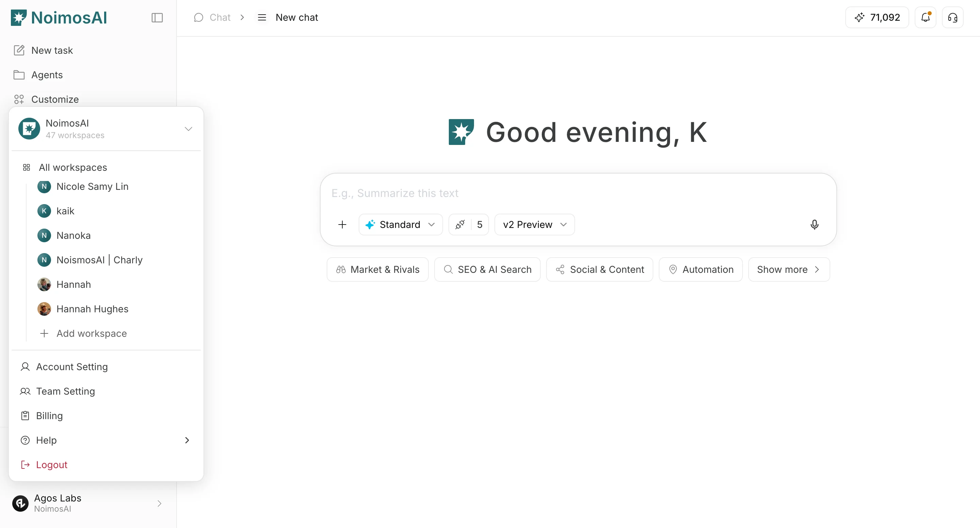This screenshot has height=528, width=980.
Task: Open support headset icon
Action: [953, 17]
